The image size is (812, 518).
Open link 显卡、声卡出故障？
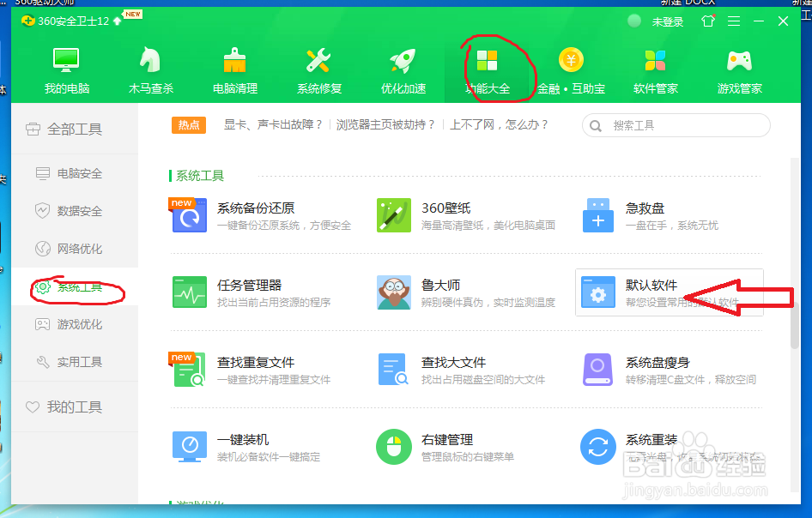274,124
